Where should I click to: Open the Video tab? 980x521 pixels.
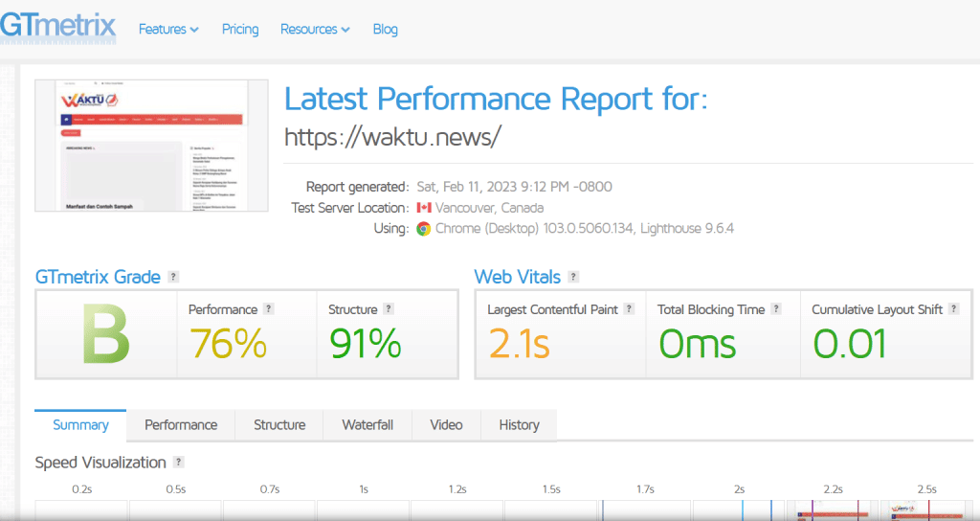pyautogui.click(x=446, y=425)
